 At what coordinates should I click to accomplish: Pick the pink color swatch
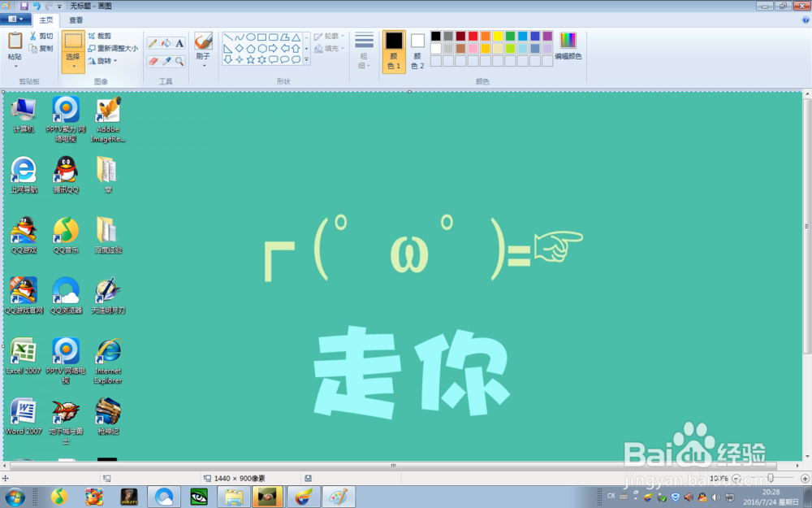pyautogui.click(x=473, y=48)
